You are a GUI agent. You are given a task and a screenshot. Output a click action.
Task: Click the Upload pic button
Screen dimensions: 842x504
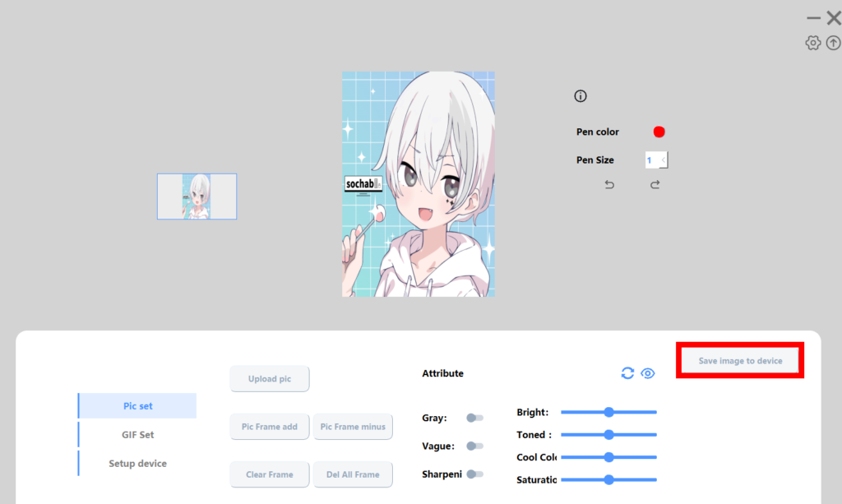(x=270, y=379)
